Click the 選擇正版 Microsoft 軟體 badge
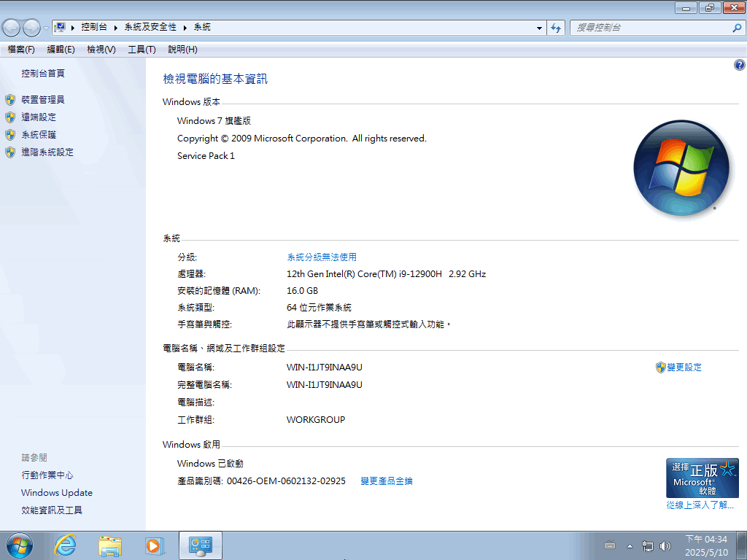 pos(703,478)
